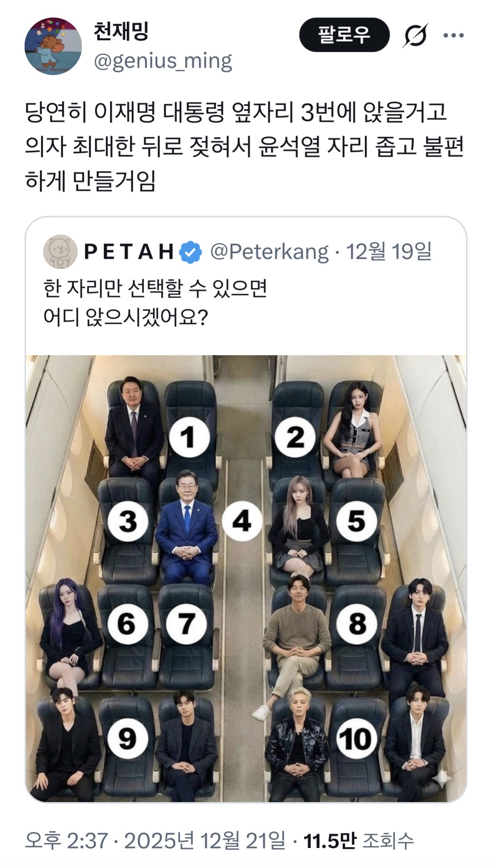Open the @genius_ming handle link
The height and width of the screenshot is (868, 492).
(163, 62)
